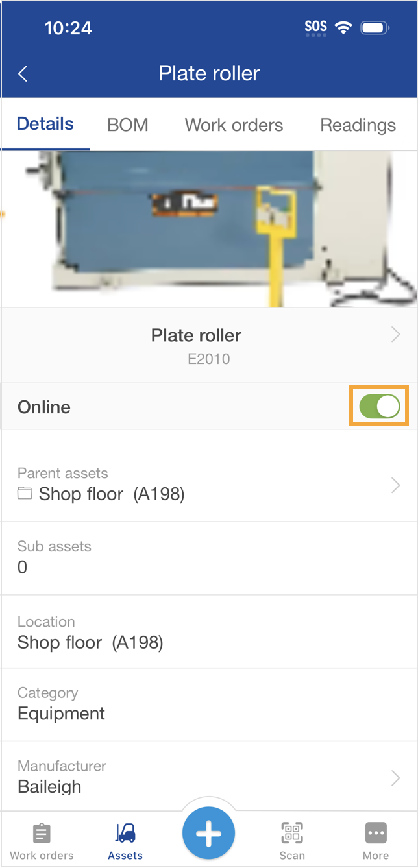Viewport: 418px width, 868px height.
Task: Tap the blue plus add button
Action: tap(208, 834)
